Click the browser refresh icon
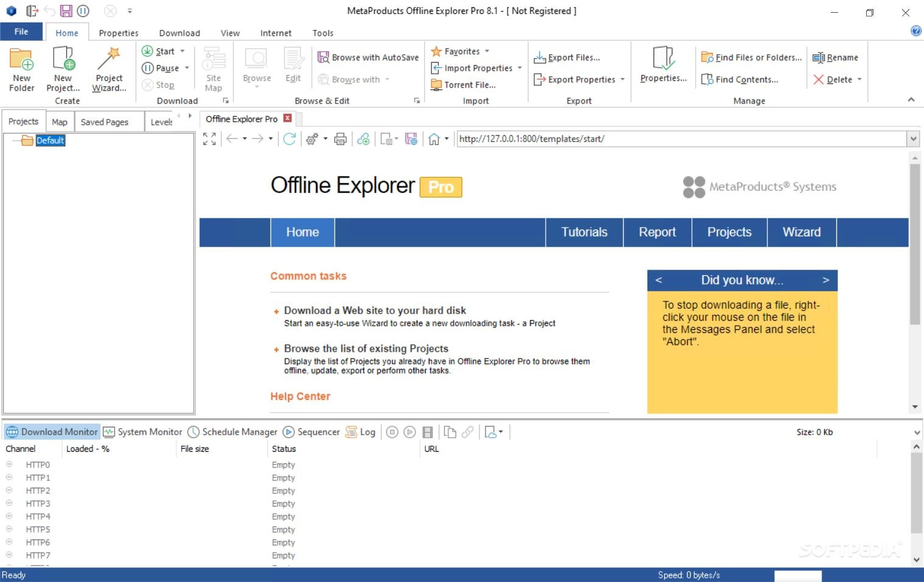The height and width of the screenshot is (582, 924). (x=289, y=139)
